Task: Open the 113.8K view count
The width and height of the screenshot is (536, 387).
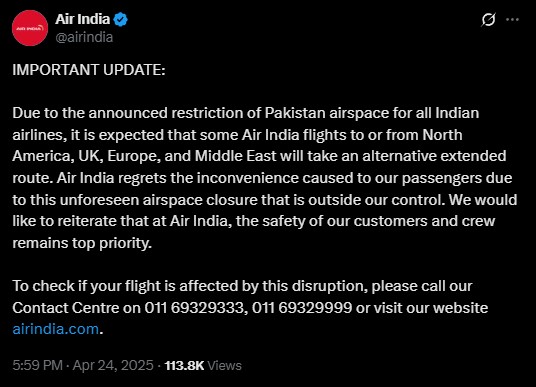Action: point(184,366)
